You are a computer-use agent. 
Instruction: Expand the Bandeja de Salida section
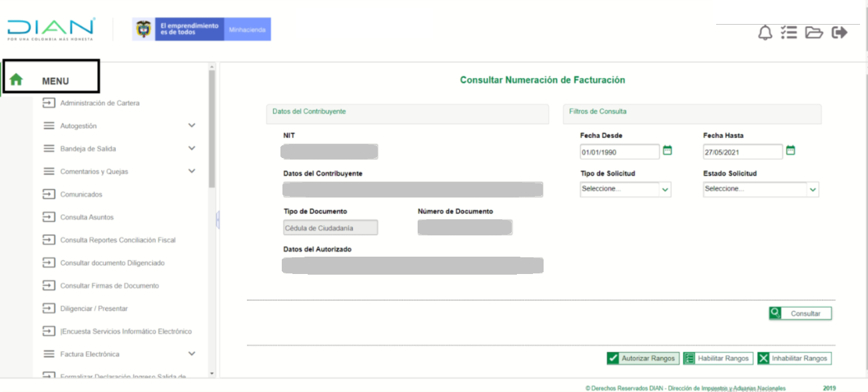point(192,148)
